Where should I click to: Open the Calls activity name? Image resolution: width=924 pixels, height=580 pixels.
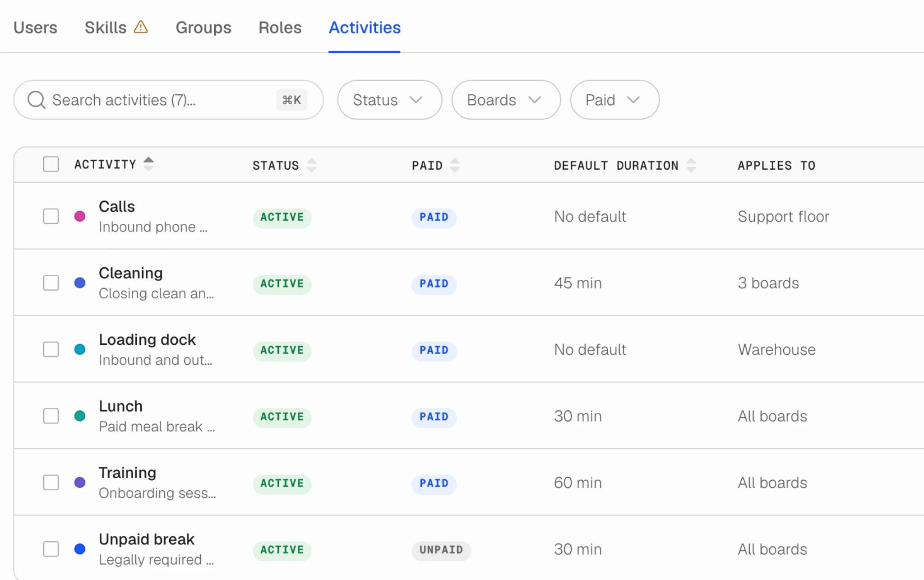point(117,206)
